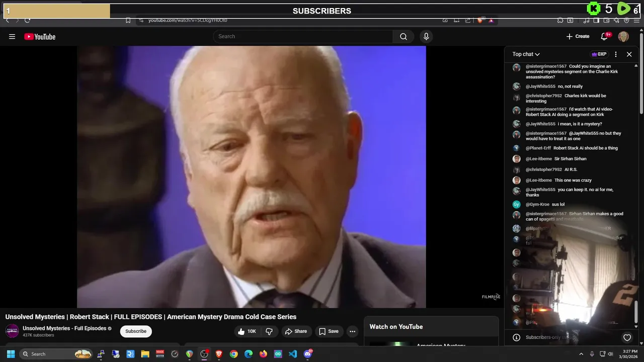Open live chat options three-dot menu
644x362 pixels.
[x=615, y=54]
